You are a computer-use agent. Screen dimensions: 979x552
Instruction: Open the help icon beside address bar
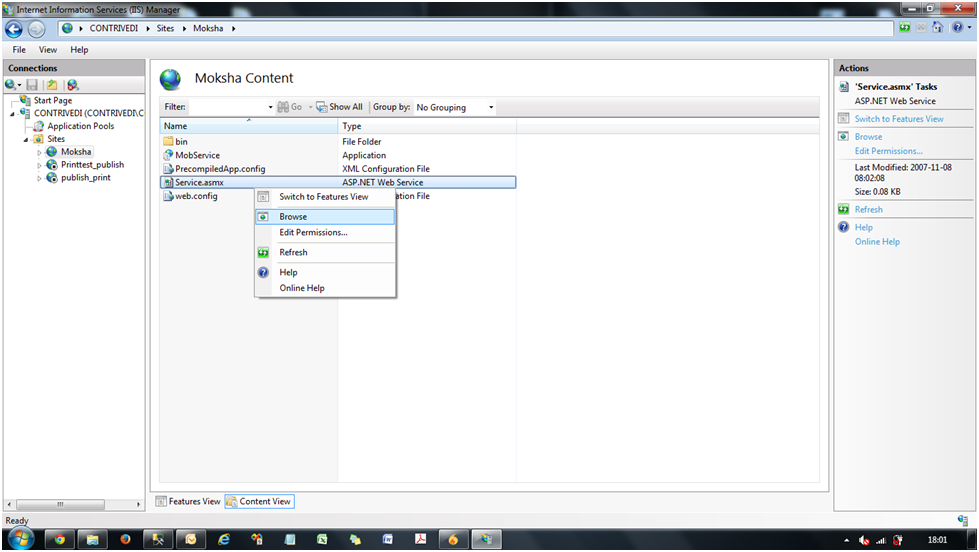(x=957, y=27)
